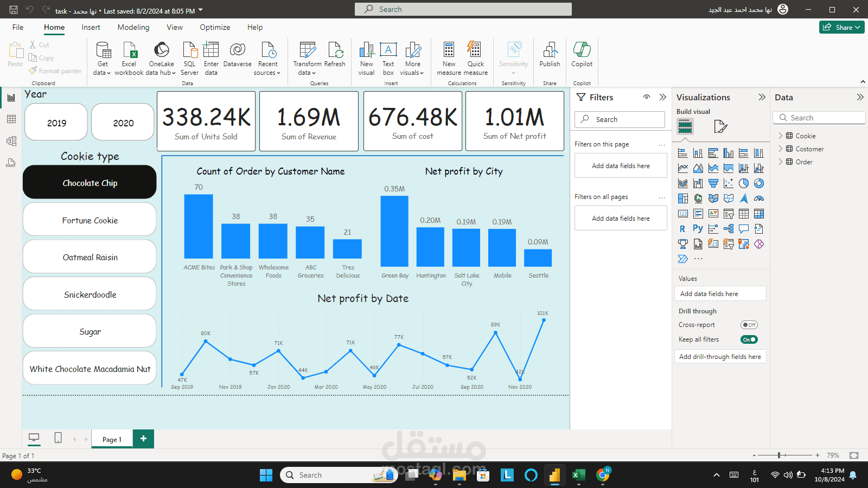Click the Dataverse icon
The image size is (868, 488).
coord(237,54)
